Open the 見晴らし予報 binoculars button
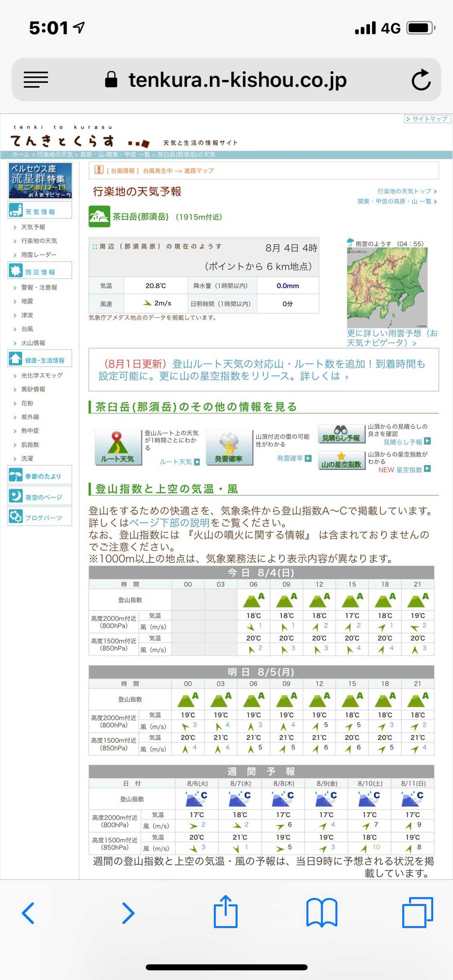Screen dimensions: 453x980 (x=341, y=433)
